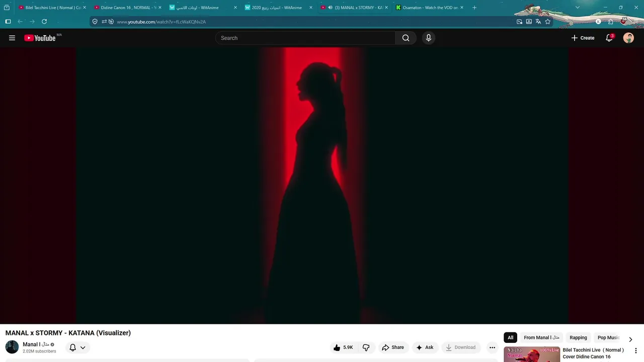Select the Pop Music filter chip

click(608, 337)
